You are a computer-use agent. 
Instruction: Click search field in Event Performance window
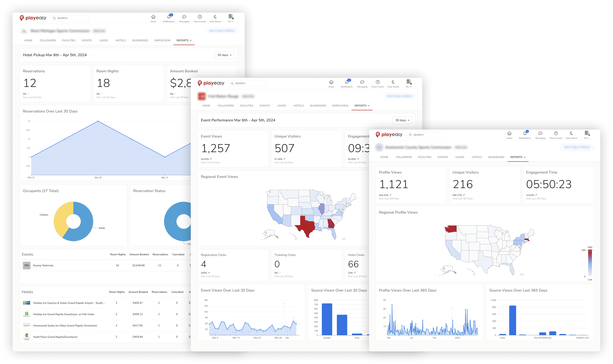pyautogui.click(x=248, y=83)
